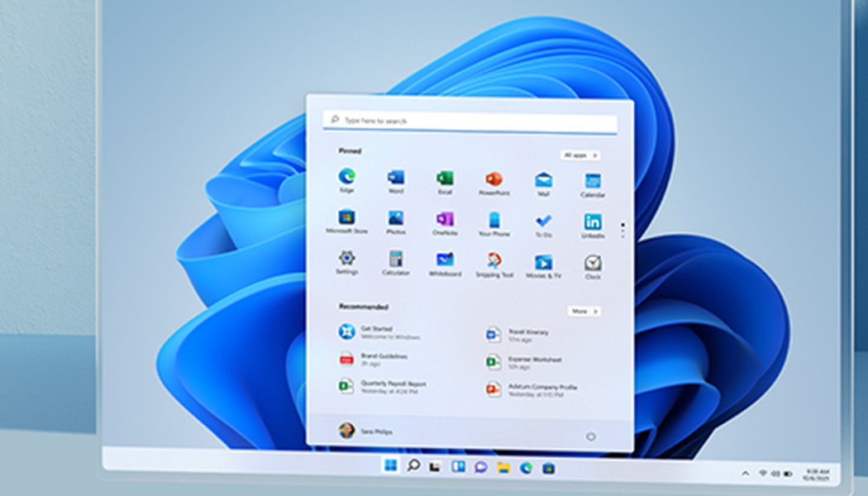This screenshot has width=868, height=496.
Task: Click the Windows Start button on taskbar
Action: pos(389,466)
